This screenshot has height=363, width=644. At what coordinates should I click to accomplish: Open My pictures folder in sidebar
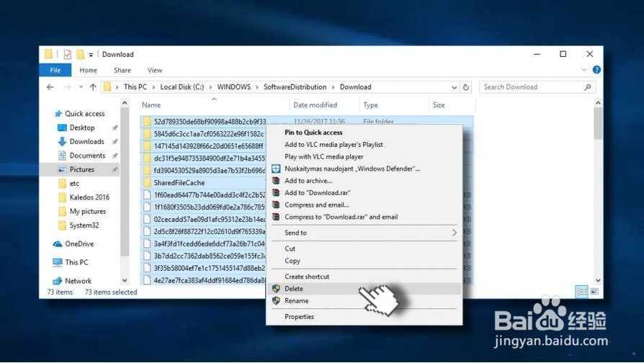click(87, 212)
